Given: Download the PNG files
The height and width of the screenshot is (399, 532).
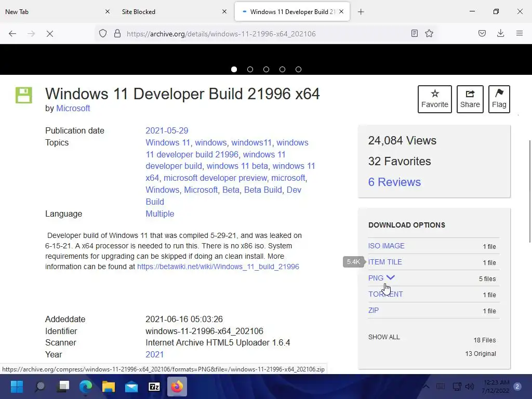Looking at the screenshot, I should (x=376, y=278).
